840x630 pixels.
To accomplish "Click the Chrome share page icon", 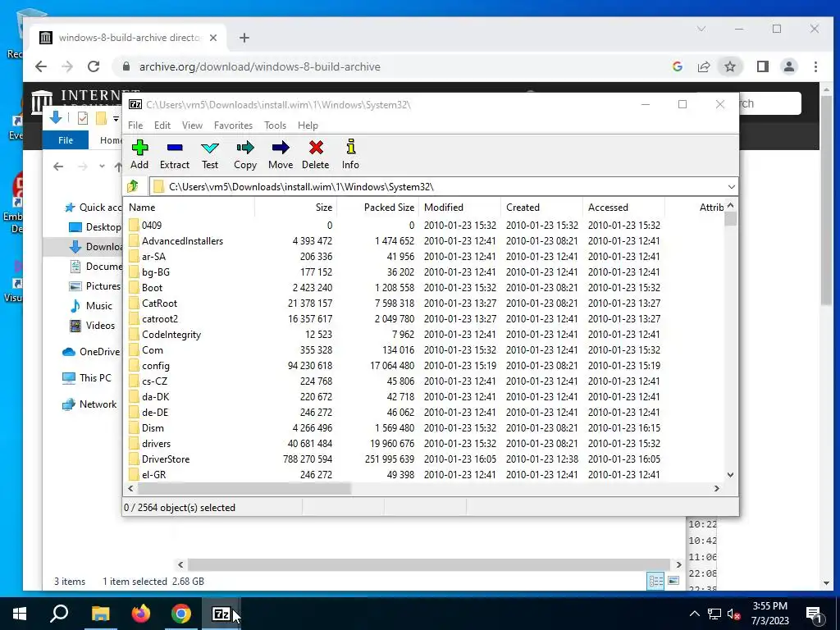I will [704, 66].
